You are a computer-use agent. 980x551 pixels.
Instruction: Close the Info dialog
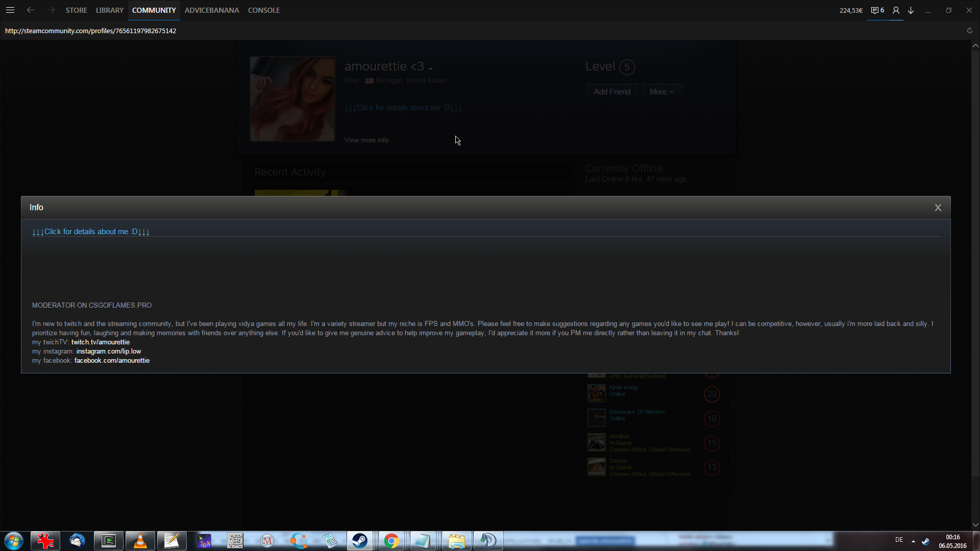click(x=938, y=208)
